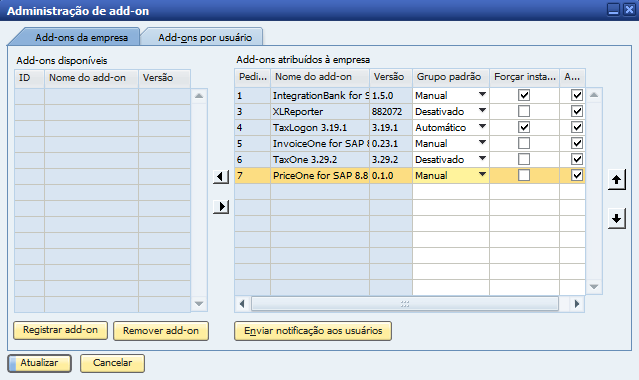This screenshot has width=639, height=380.
Task: Click available list ID column header
Action: (x=29, y=78)
